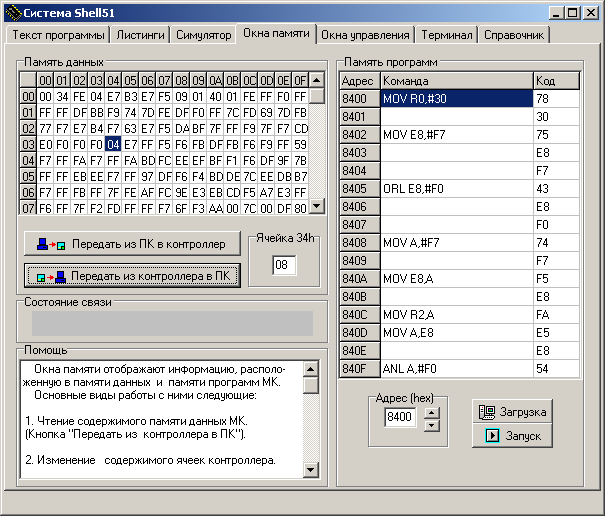Click address cell 8405
Screen dimensions: 606x517
[360, 189]
